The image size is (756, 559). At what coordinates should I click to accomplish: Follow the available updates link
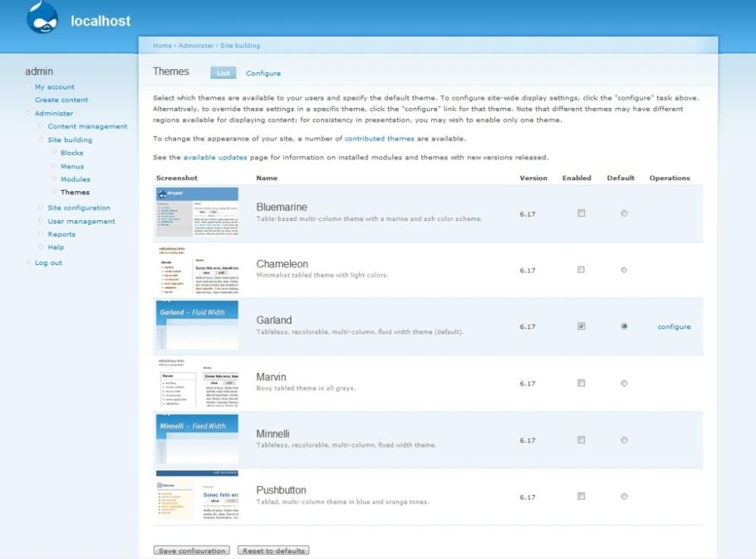pos(215,157)
